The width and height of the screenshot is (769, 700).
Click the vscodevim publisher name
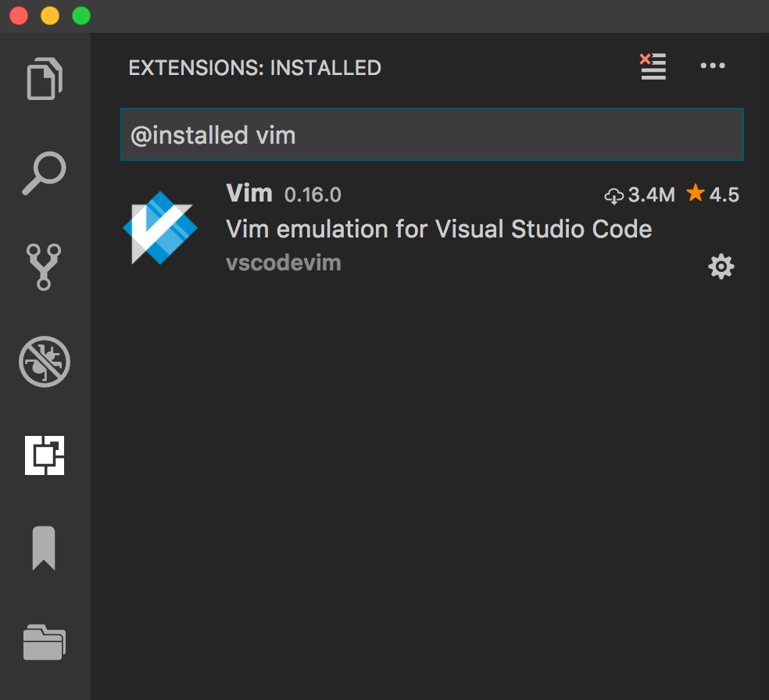pos(284,263)
